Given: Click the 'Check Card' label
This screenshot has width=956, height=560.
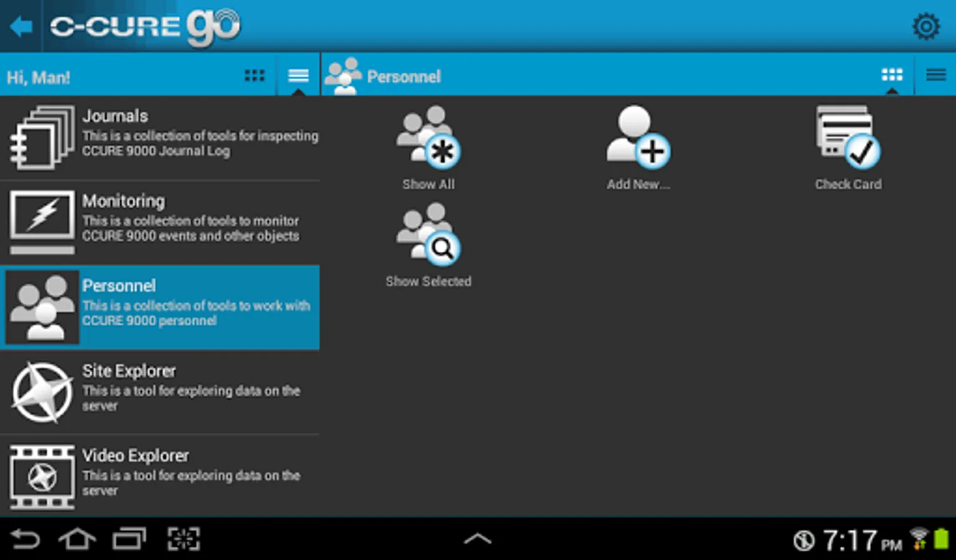Looking at the screenshot, I should [x=848, y=184].
